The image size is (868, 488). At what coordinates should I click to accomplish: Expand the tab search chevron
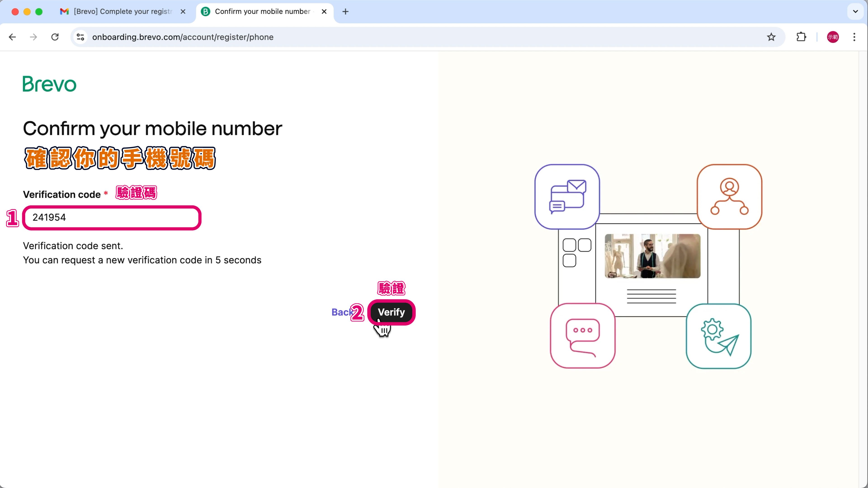tap(855, 12)
